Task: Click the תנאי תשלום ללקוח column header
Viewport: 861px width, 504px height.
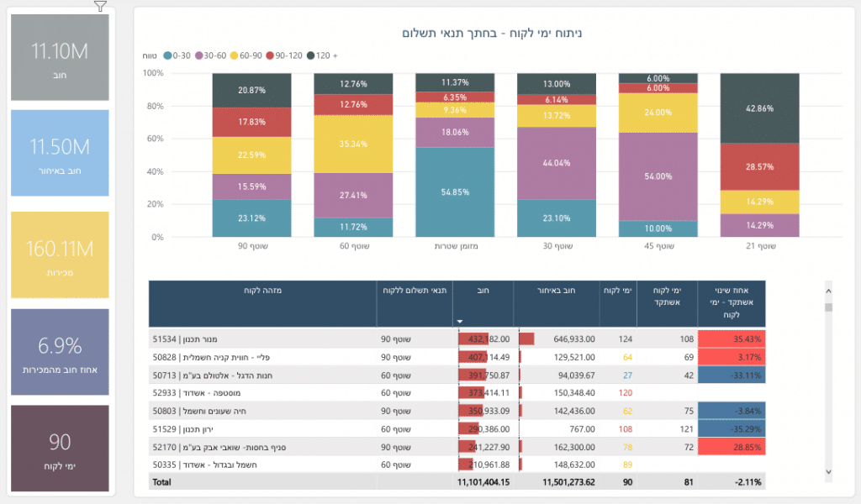Action: [x=417, y=290]
